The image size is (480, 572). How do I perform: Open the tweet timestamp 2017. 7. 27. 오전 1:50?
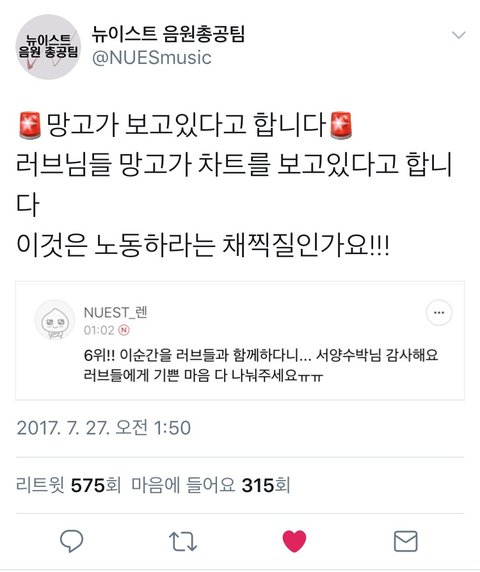[104, 428]
